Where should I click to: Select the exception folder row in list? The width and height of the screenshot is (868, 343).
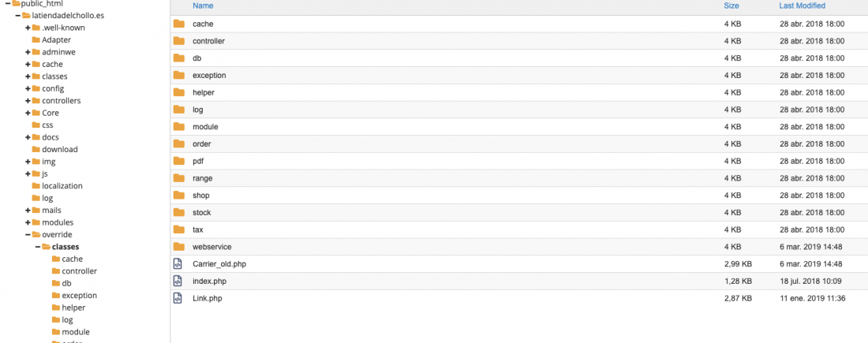519,75
